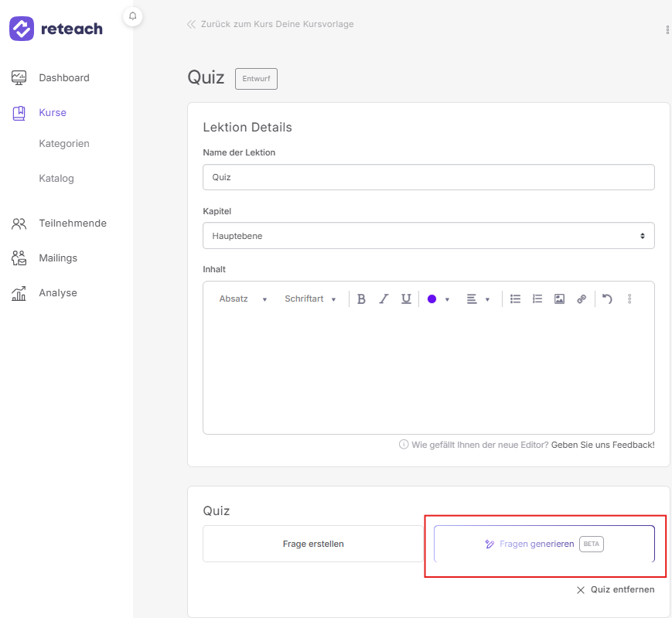The height and width of the screenshot is (618, 672).
Task: Click the info icon beside editor feedback
Action: pyautogui.click(x=404, y=445)
